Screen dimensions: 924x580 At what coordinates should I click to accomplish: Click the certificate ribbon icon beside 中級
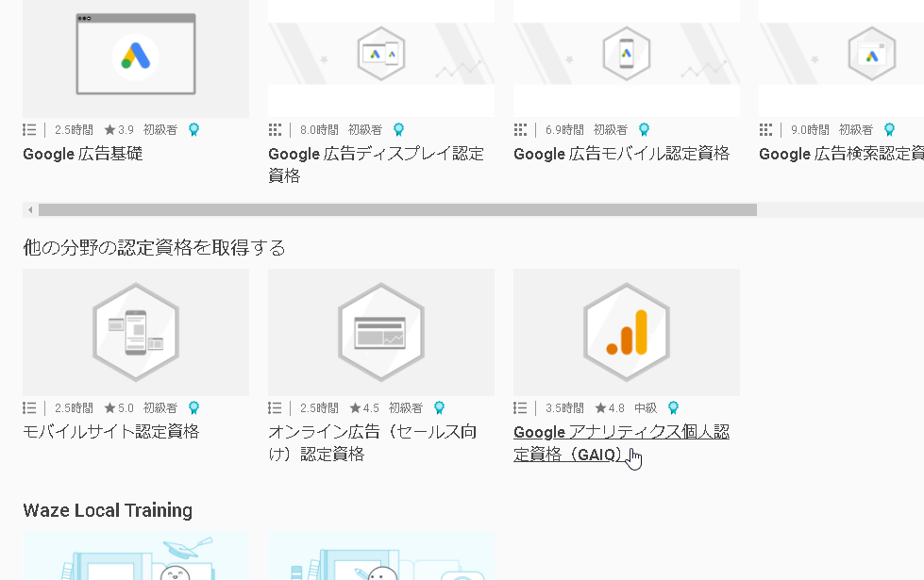pos(673,408)
